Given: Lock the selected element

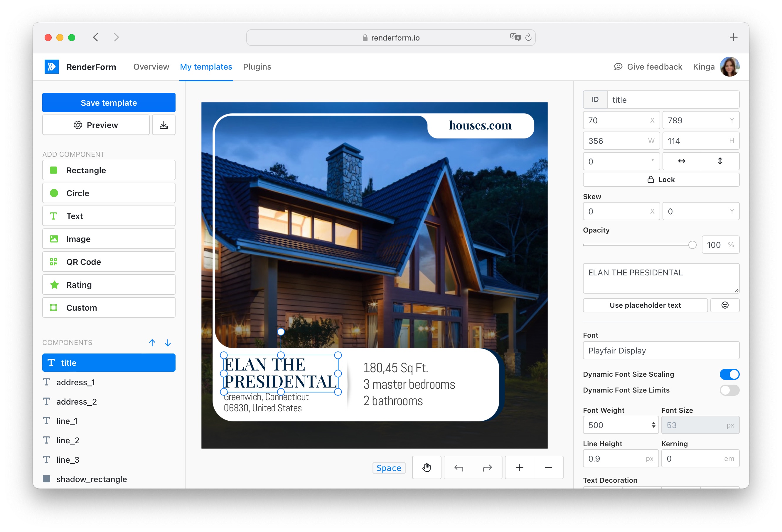Looking at the screenshot, I should 661,180.
